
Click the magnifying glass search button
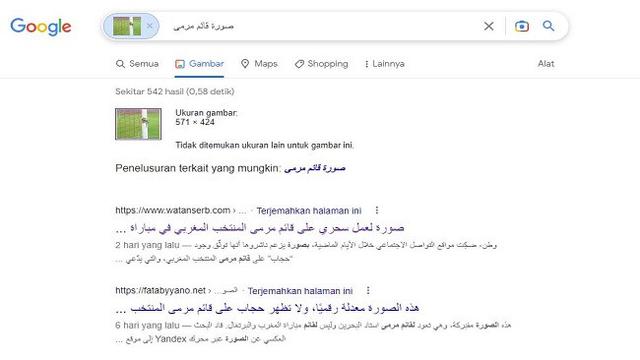pyautogui.click(x=548, y=26)
